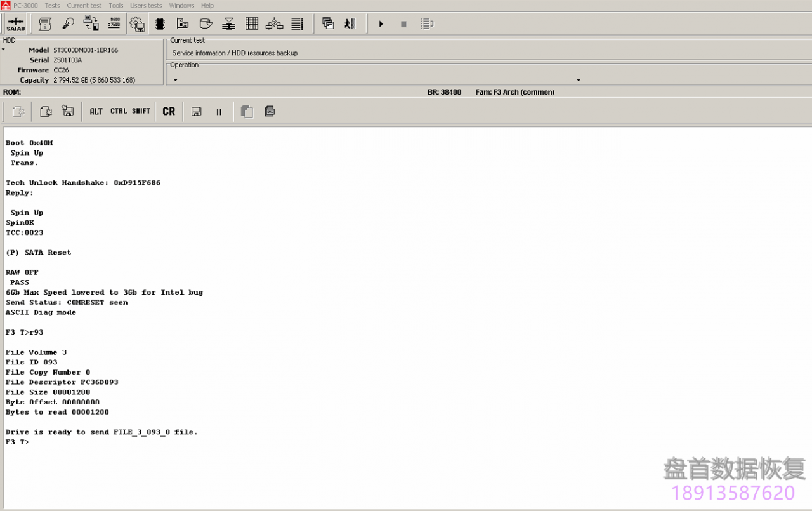Pause the terminal output
Screen dimensions: 812x511
click(219, 112)
